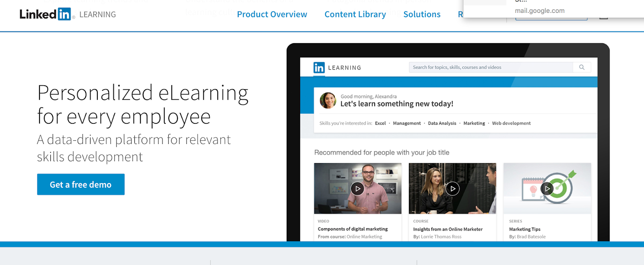Click the Components of digital marketing title
This screenshot has height=265, width=644.
(353, 229)
